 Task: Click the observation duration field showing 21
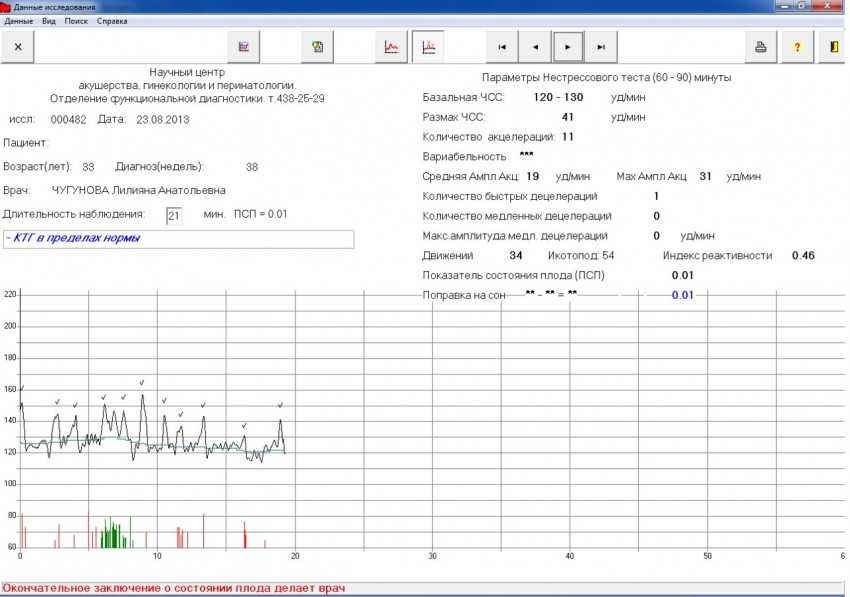click(x=173, y=215)
